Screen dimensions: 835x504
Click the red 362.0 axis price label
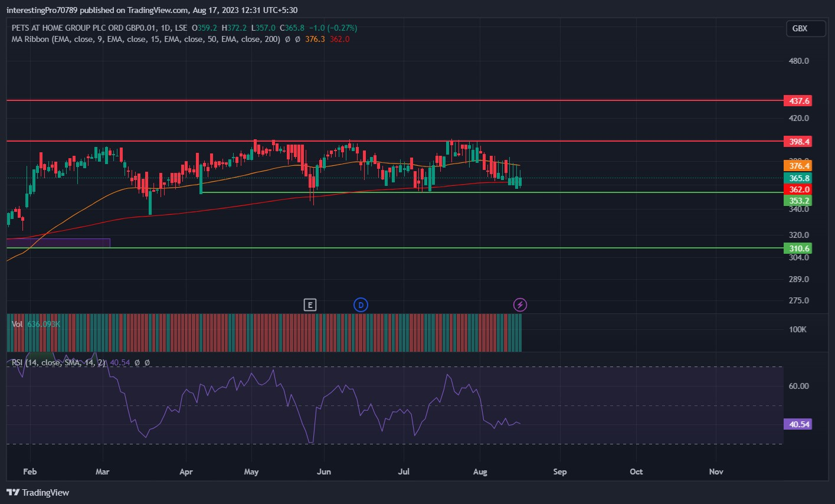(797, 189)
